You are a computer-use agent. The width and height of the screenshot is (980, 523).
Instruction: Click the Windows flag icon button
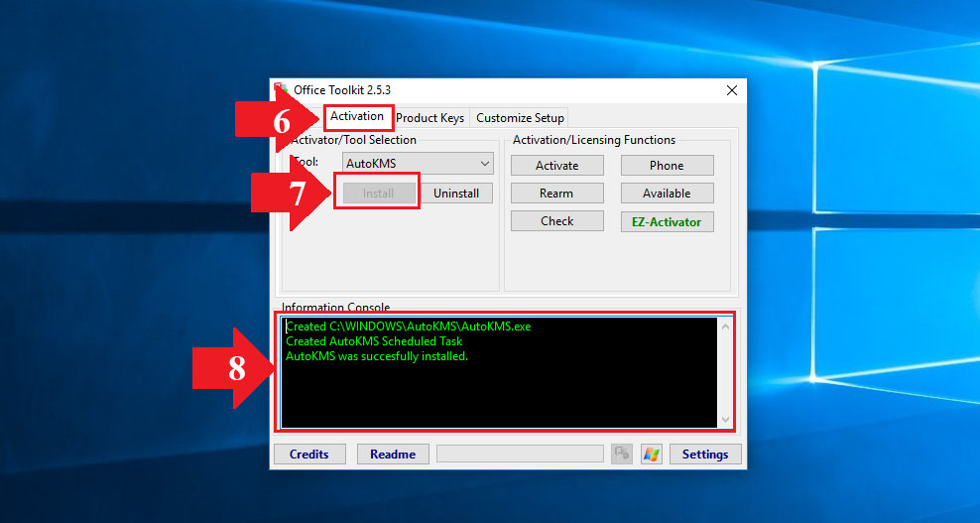[x=652, y=454]
